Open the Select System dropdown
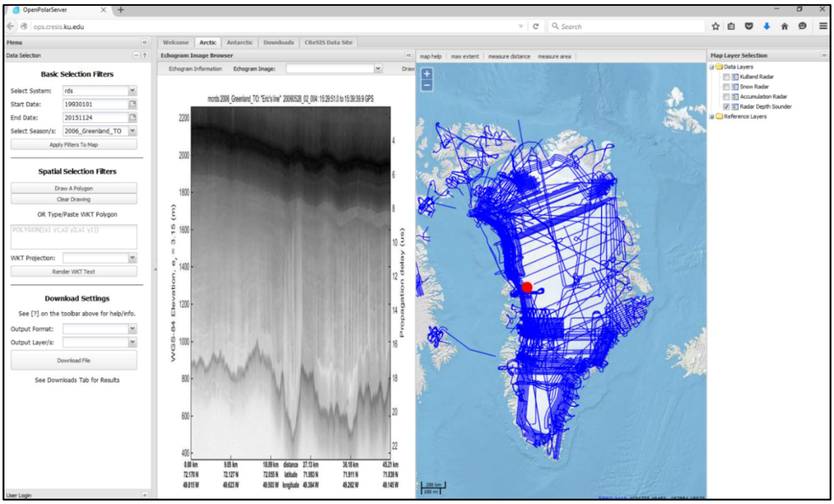The height and width of the screenshot is (504, 834). (132, 91)
